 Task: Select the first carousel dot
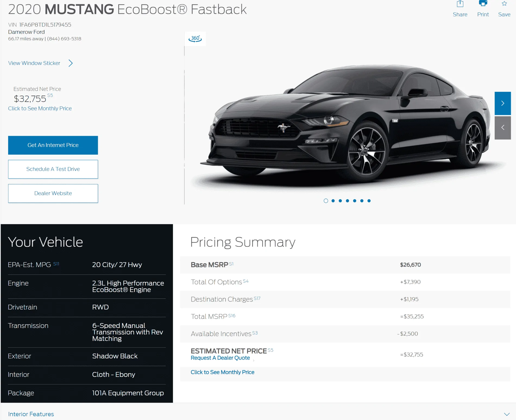coord(326,201)
